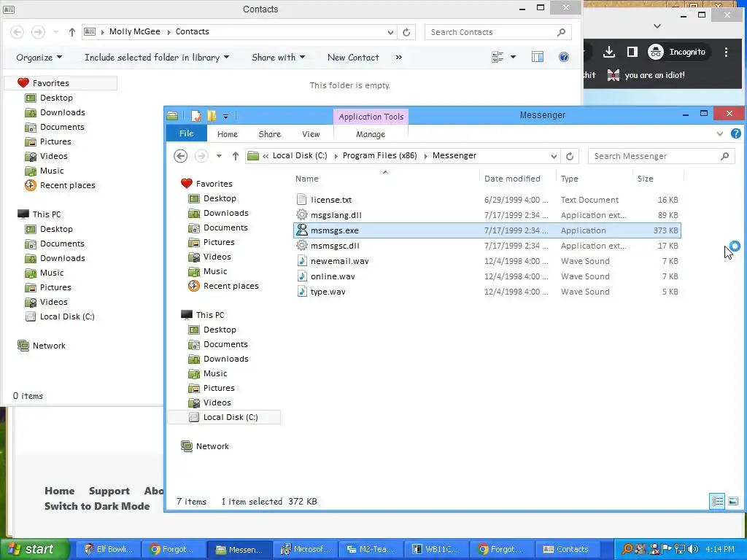Expand Contacts address bar history dropdown
This screenshot has width=747, height=560.
click(x=390, y=32)
